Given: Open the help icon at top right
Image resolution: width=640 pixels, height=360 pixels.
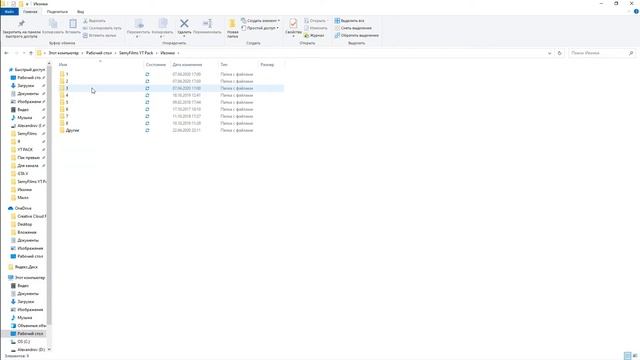Looking at the screenshot, I should pos(636,11).
